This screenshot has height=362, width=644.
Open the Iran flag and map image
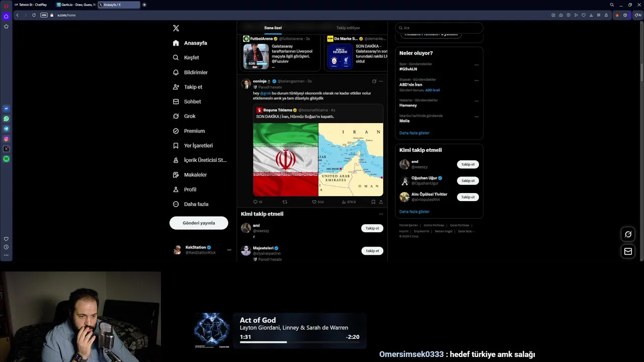318,159
